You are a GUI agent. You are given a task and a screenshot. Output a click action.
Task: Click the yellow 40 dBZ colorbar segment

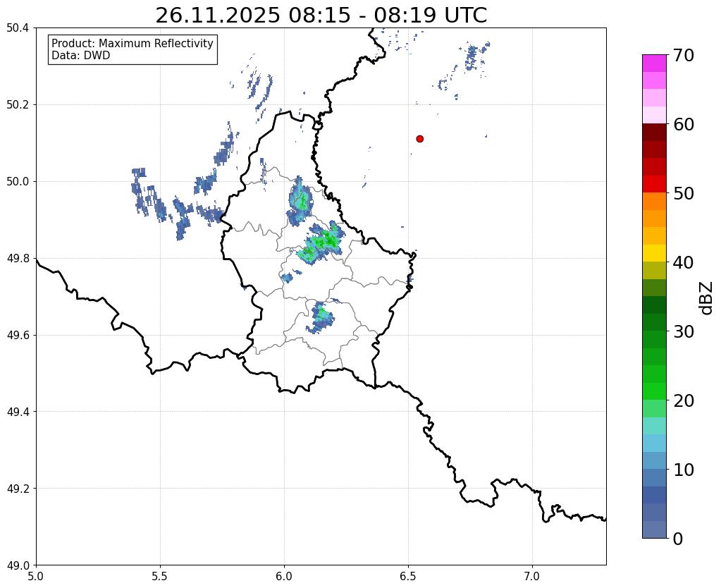[654, 253]
